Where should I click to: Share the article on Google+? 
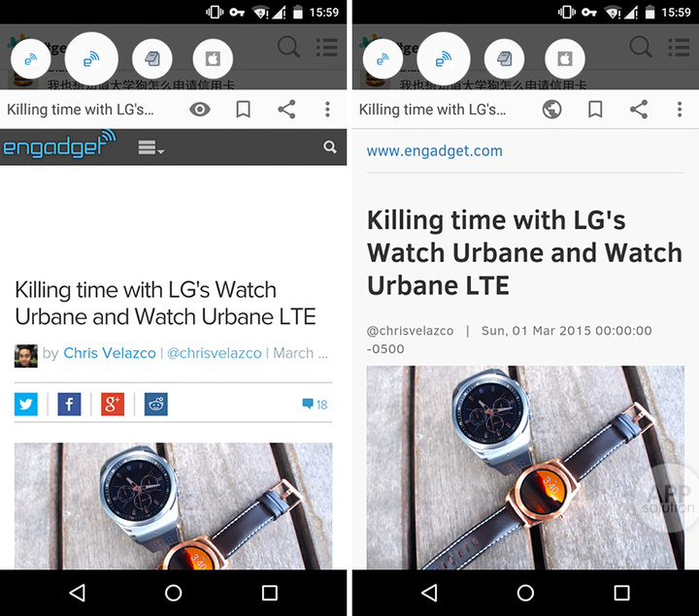pyautogui.click(x=113, y=404)
